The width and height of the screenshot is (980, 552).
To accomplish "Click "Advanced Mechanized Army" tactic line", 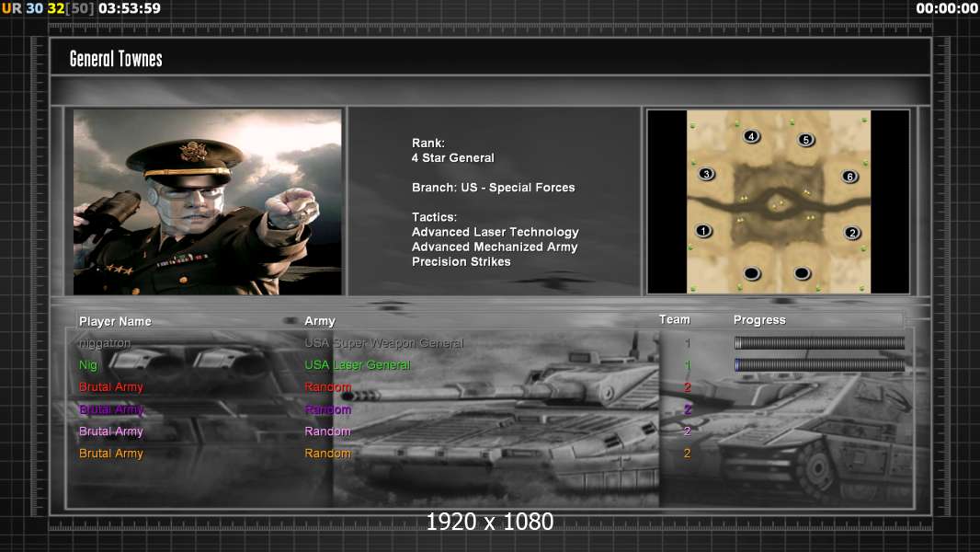I will click(x=495, y=247).
